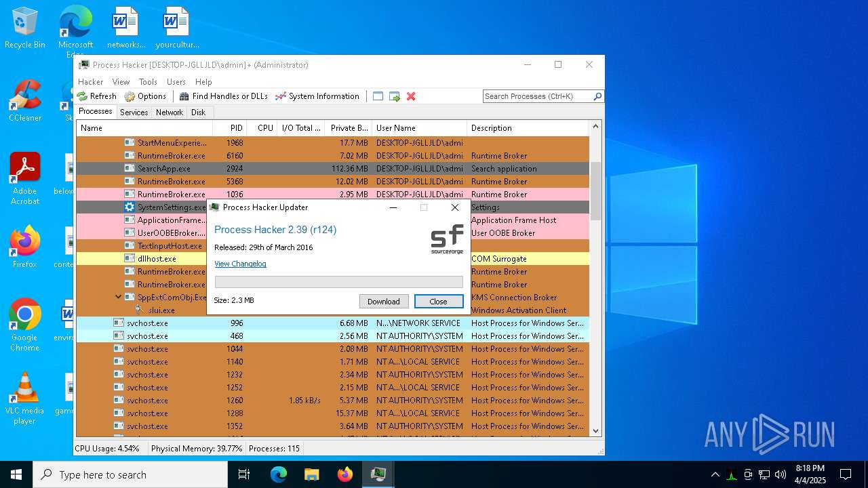The image size is (868, 488).
Task: Select the RuntimeBroker.exe row PID 6160
Action: click(332, 156)
